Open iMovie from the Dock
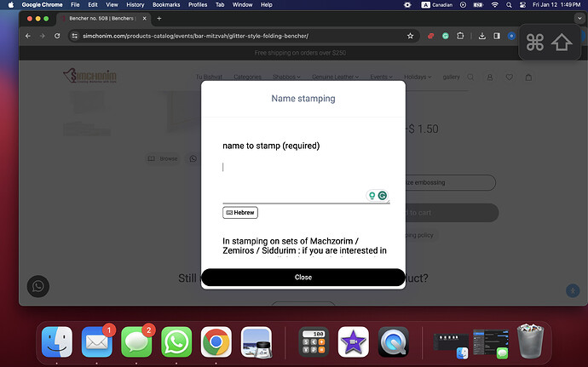The width and height of the screenshot is (588, 367). [354, 342]
